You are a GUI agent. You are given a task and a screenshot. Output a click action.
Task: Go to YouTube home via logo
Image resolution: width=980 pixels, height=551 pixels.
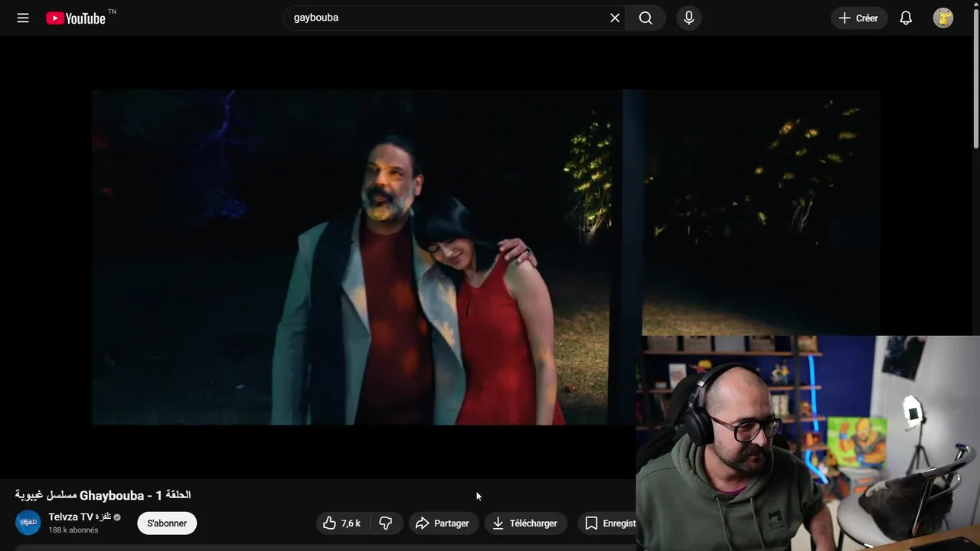point(76,18)
